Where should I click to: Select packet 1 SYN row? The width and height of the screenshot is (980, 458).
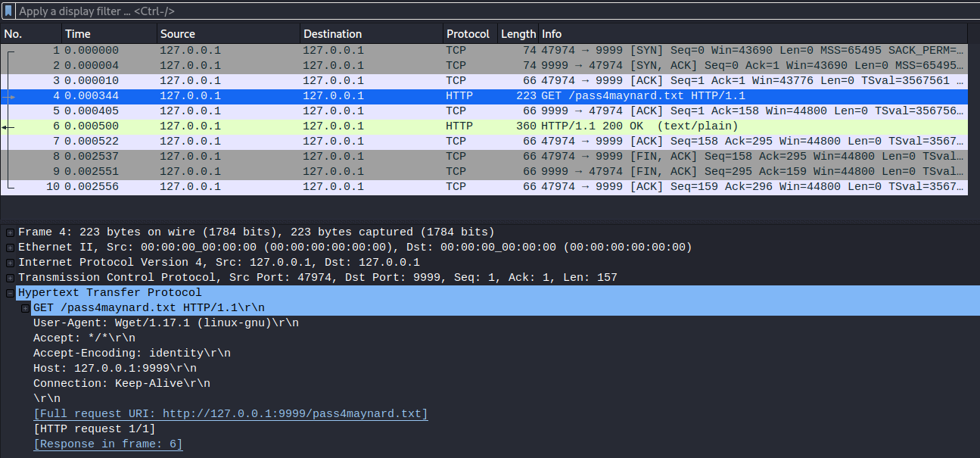click(x=484, y=51)
